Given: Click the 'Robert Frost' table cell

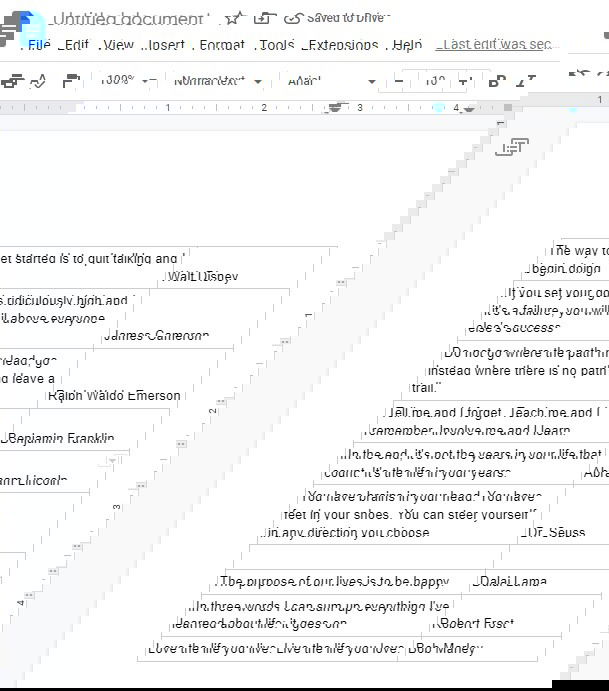Looking at the screenshot, I should [x=475, y=623].
